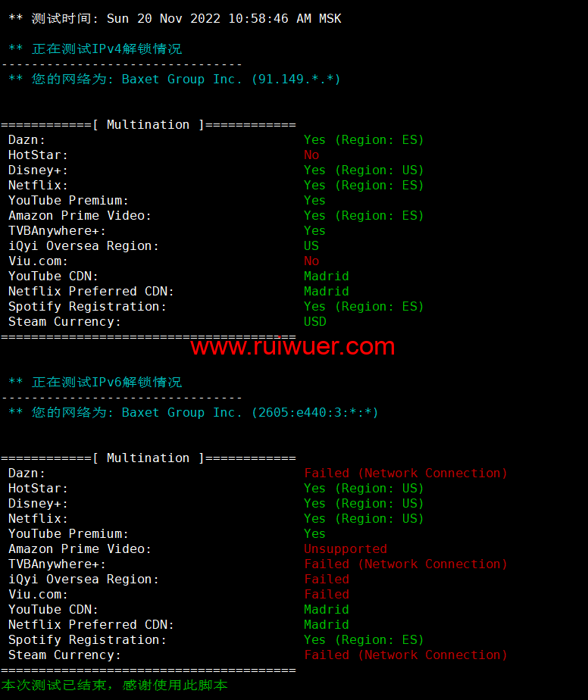588x700 pixels.
Task: Click IPv4 Dazn Yes Region ES result
Action: click(x=364, y=139)
